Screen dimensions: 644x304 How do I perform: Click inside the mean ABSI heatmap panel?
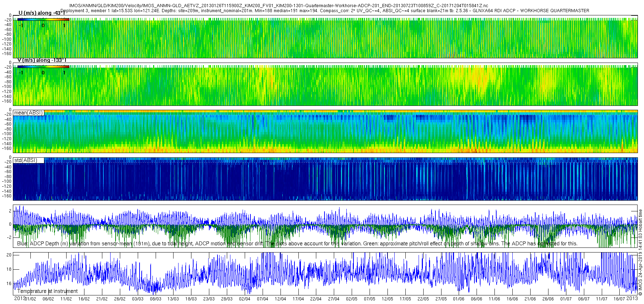click(325, 131)
